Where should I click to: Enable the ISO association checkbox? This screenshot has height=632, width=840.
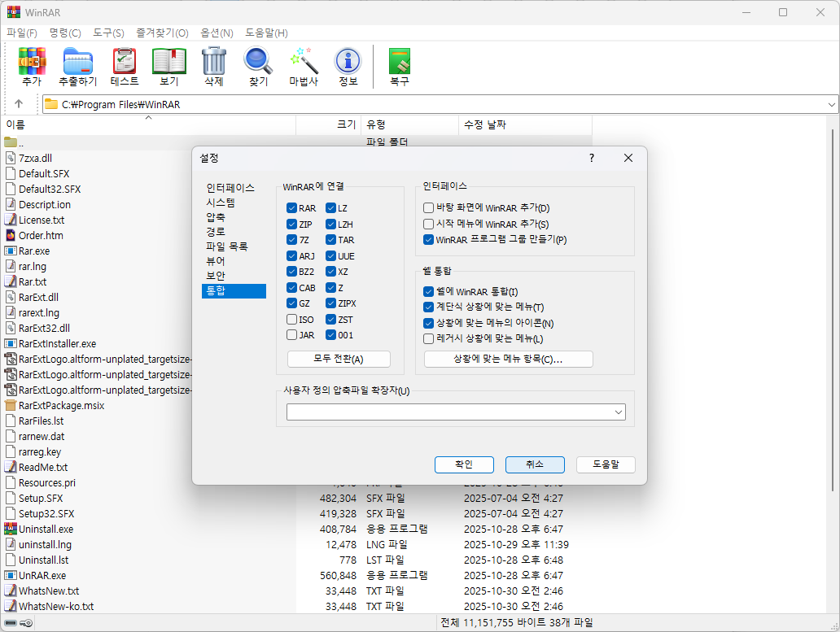coord(292,320)
